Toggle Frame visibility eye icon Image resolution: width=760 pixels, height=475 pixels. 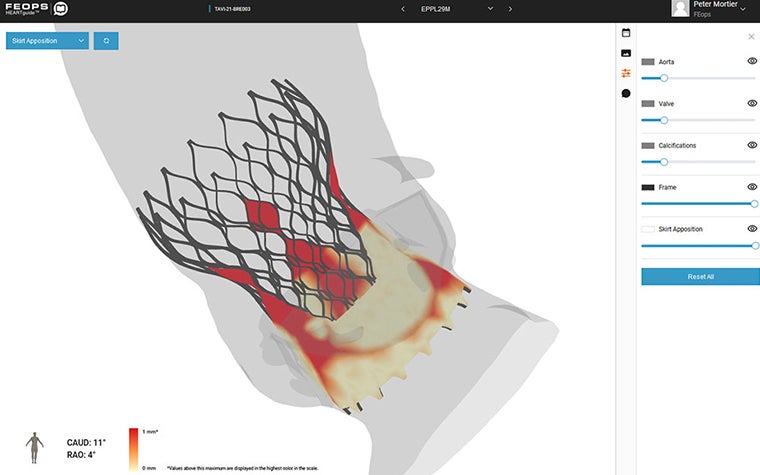coord(752,187)
